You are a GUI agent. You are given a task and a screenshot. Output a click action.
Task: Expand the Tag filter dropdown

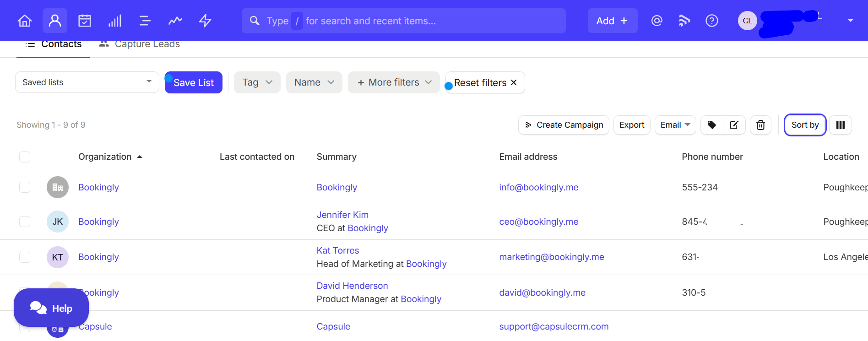pos(257,82)
